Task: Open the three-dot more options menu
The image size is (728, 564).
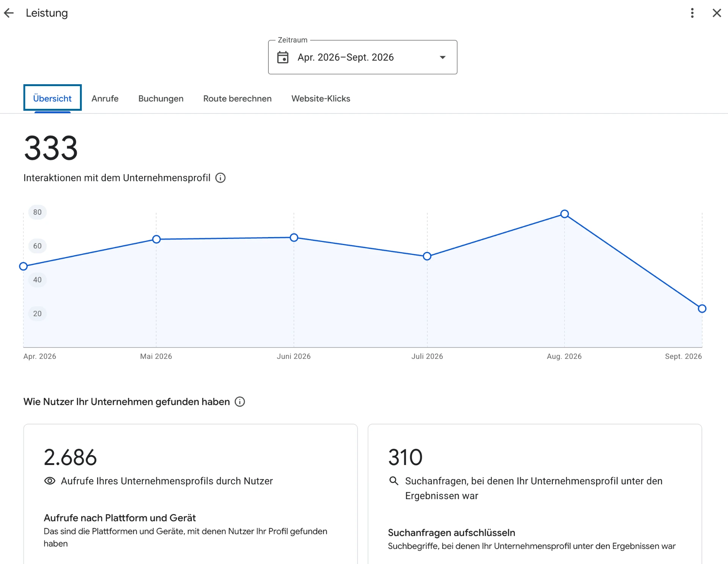Action: pos(692,13)
